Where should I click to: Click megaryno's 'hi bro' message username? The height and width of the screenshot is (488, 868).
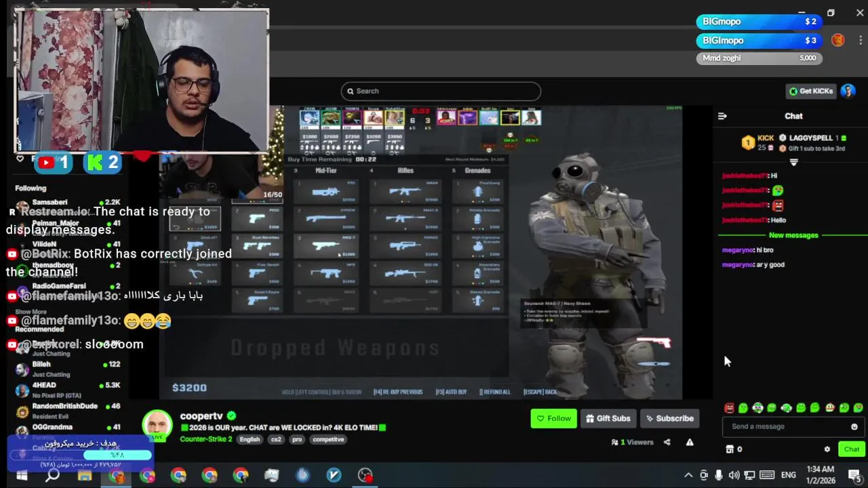coord(738,250)
